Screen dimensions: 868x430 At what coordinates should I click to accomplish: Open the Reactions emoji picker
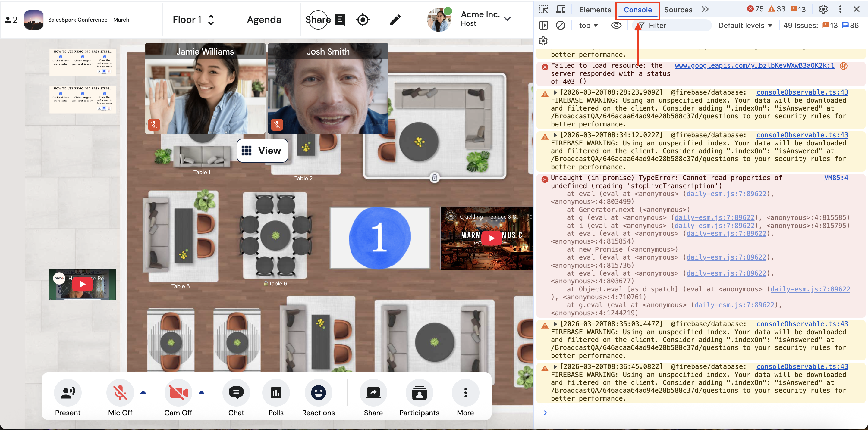pos(318,393)
